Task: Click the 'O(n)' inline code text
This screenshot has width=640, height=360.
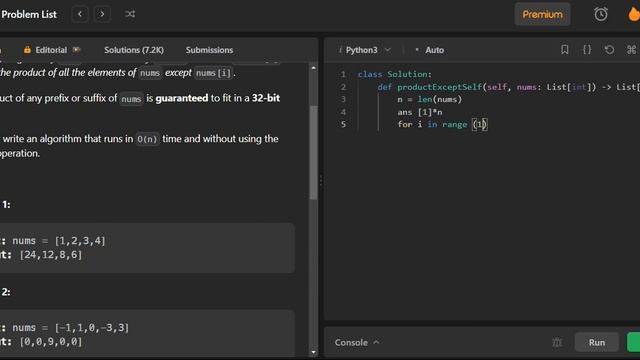Action: (x=147, y=139)
